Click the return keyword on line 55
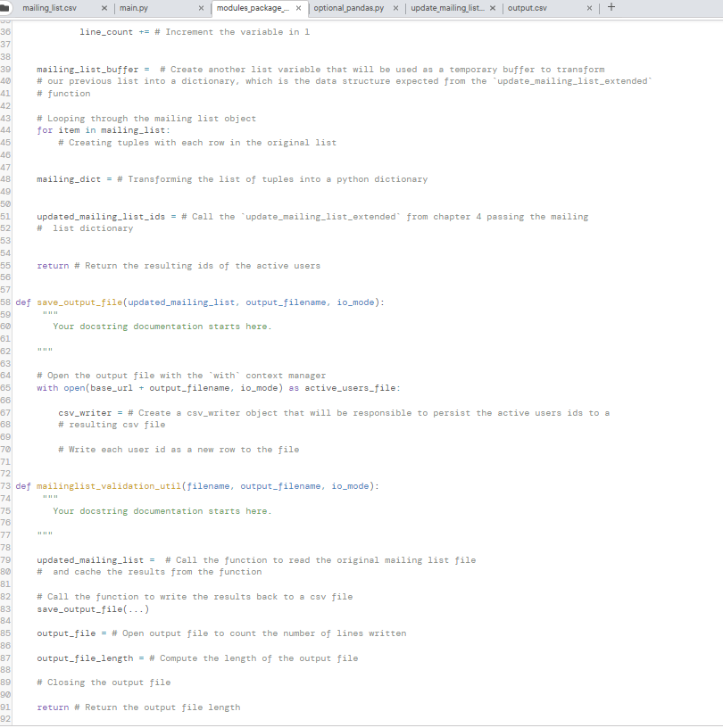This screenshot has width=723, height=728. point(52,265)
